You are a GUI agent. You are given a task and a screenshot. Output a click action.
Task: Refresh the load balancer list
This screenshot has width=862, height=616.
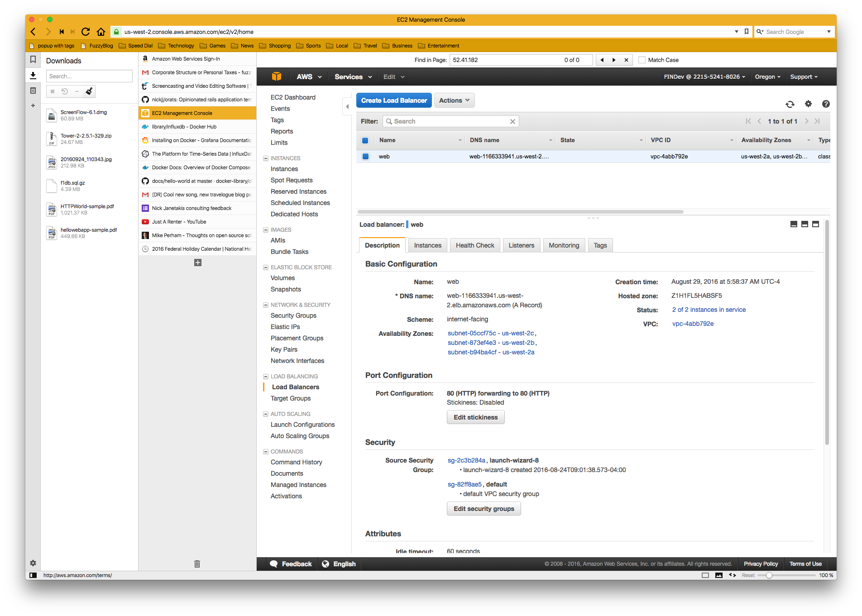coord(790,104)
